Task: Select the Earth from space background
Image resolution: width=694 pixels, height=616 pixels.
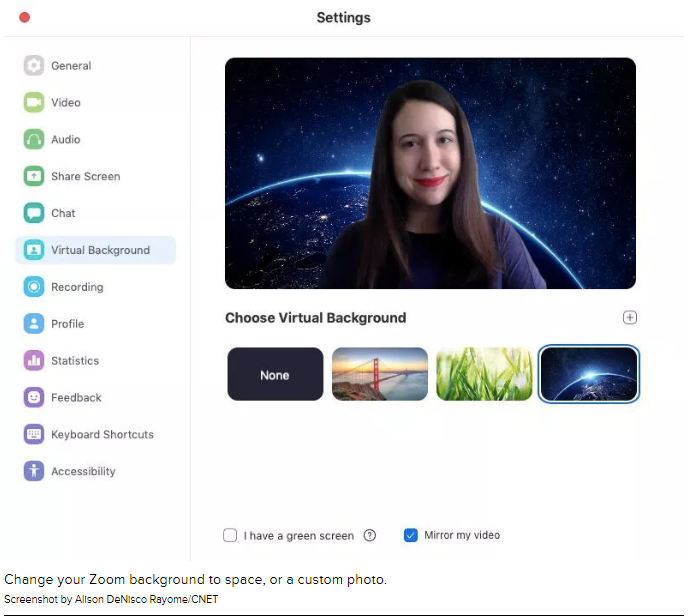Action: [x=589, y=375]
